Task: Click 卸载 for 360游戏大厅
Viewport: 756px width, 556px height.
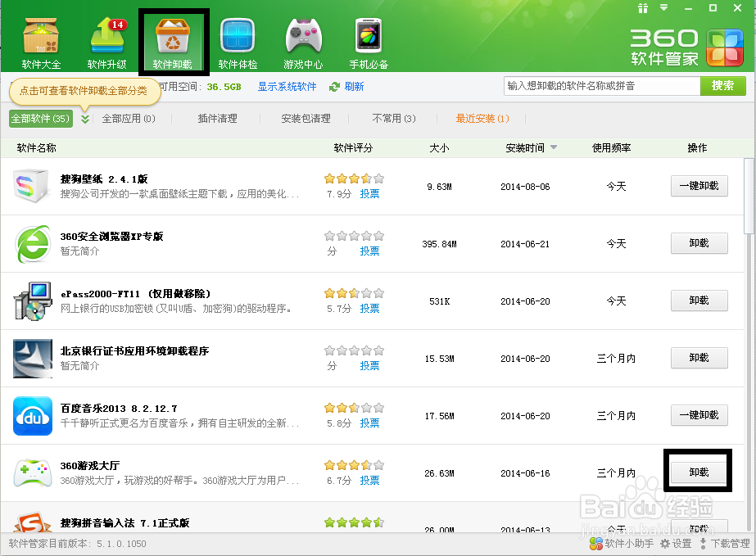Action: (699, 472)
